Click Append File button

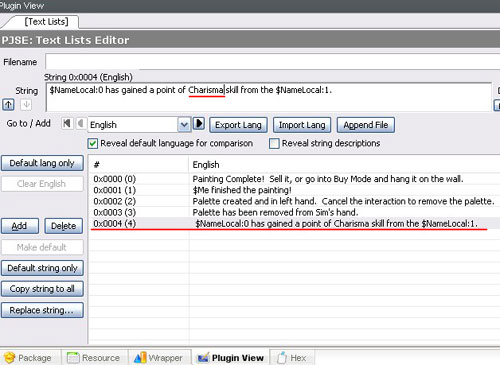(366, 125)
